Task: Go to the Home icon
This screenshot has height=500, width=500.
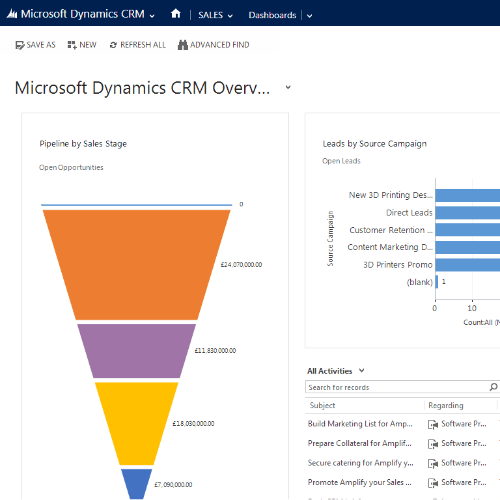Action: point(176,14)
